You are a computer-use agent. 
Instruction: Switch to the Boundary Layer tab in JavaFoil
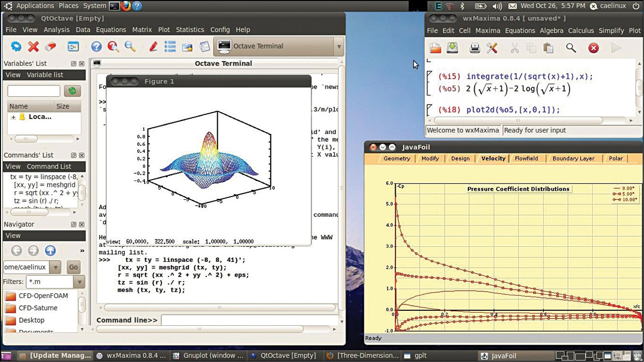573,158
